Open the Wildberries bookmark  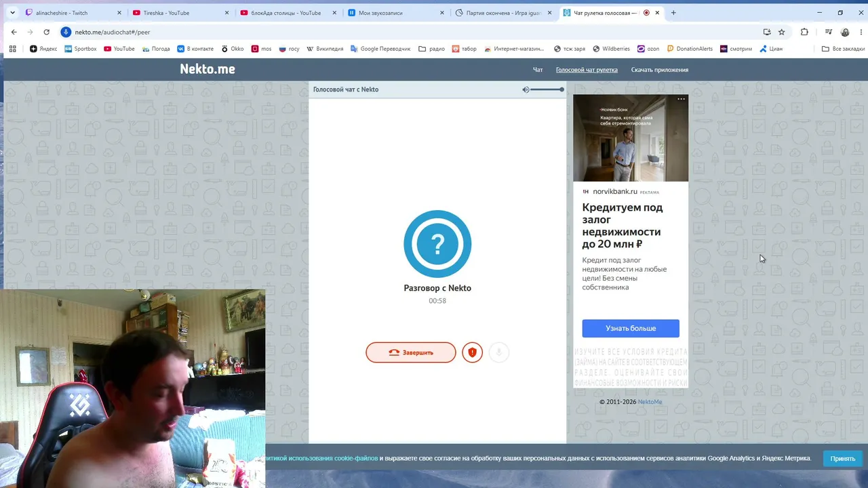click(611, 49)
